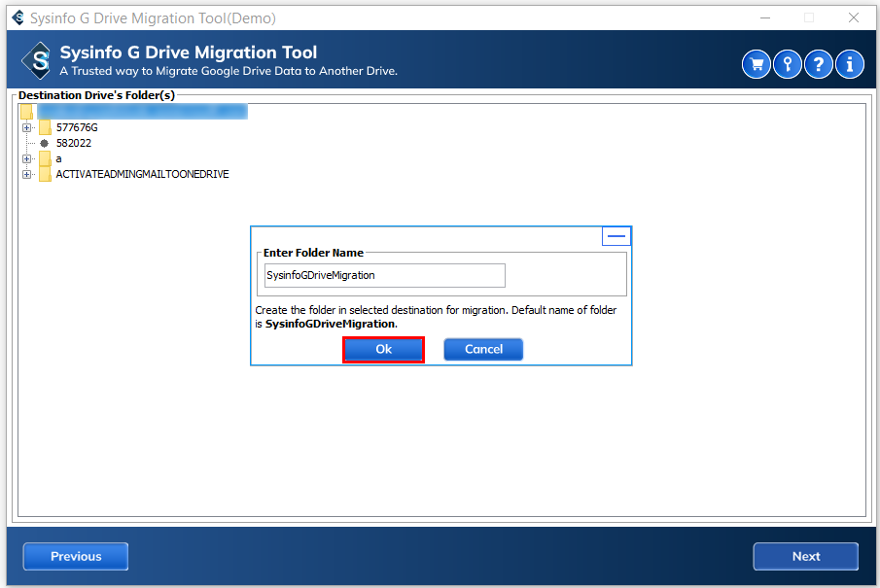Minimize the Enter Folder Name dialog
The image size is (880, 588).
(x=616, y=236)
